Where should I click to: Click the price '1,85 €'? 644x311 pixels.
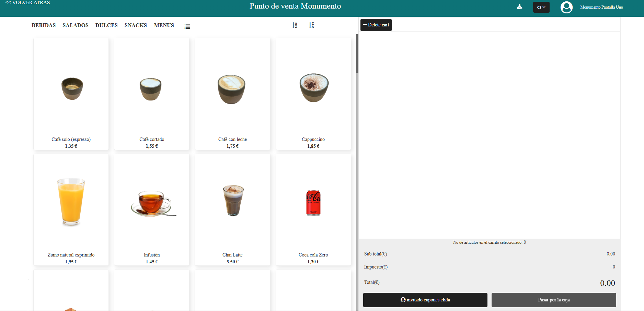[313, 146]
